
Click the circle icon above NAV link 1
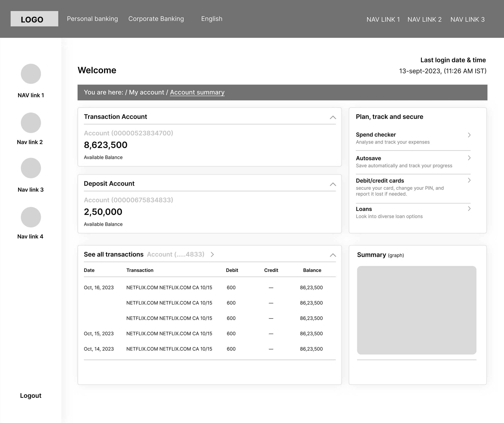[x=31, y=74]
